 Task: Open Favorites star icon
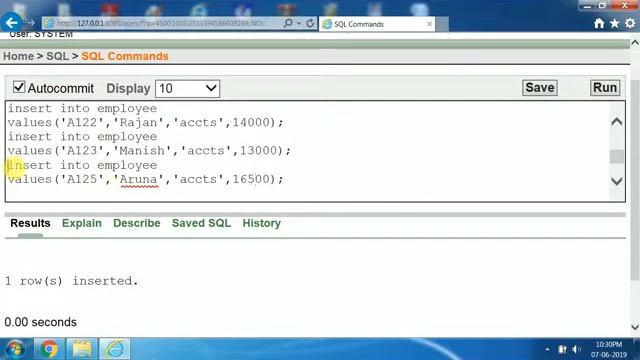(614, 23)
